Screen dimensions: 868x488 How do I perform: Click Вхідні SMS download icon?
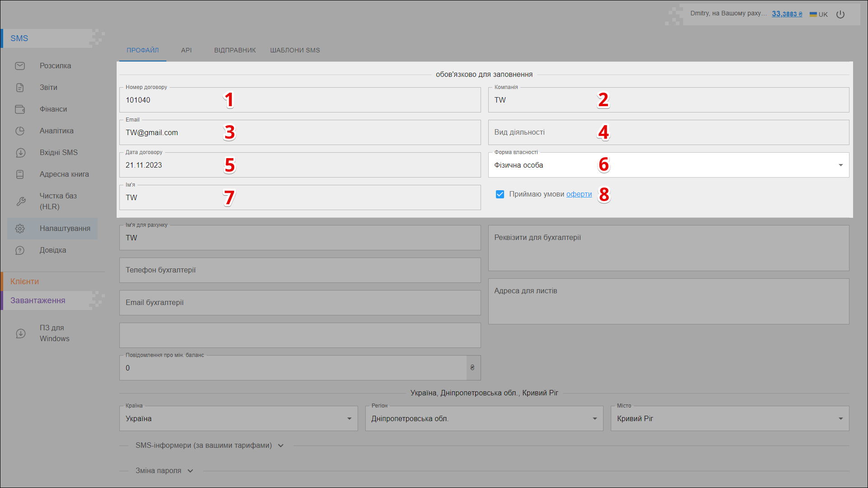(20, 153)
